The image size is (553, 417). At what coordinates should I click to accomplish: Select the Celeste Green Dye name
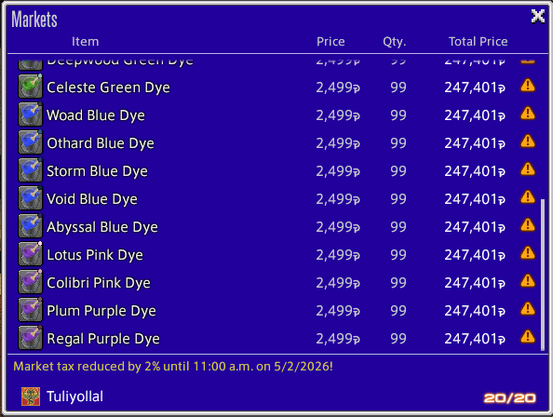coord(108,87)
